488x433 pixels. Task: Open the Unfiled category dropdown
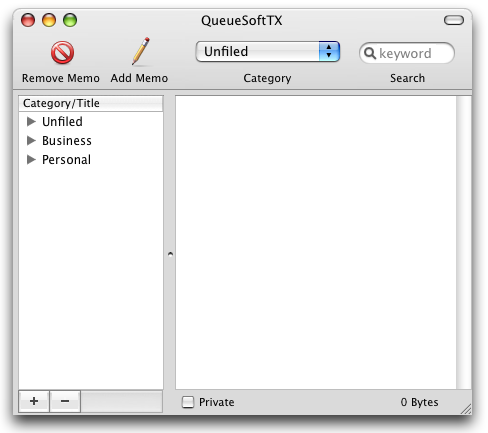268,52
